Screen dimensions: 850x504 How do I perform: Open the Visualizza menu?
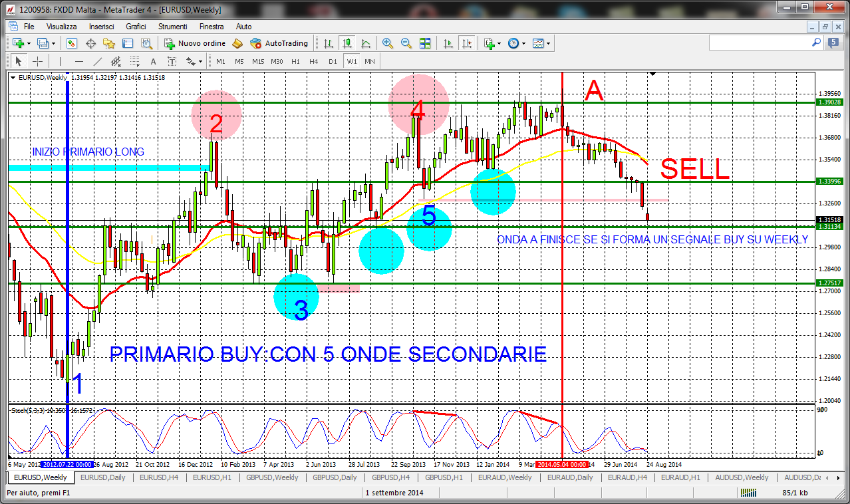[x=61, y=27]
